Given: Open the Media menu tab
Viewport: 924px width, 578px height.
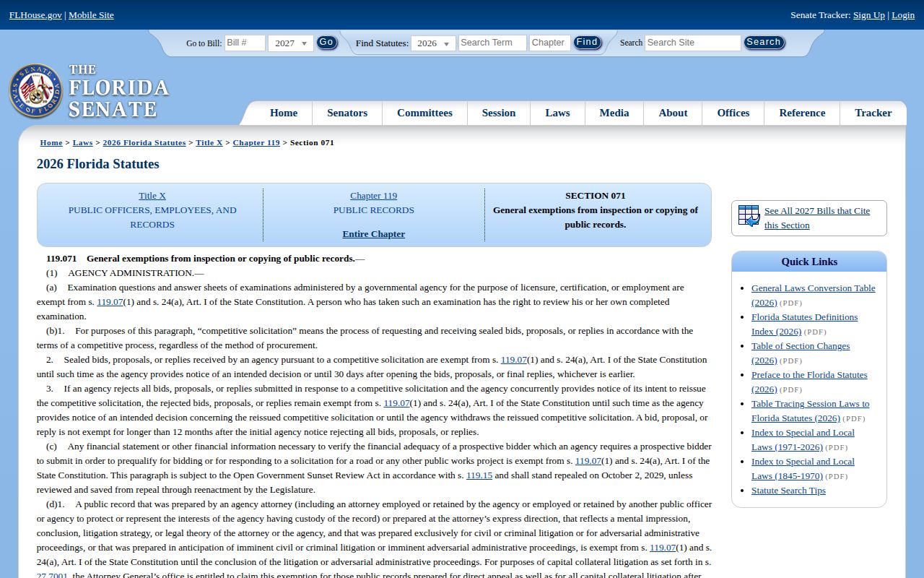Looking at the screenshot, I should pos(614,113).
